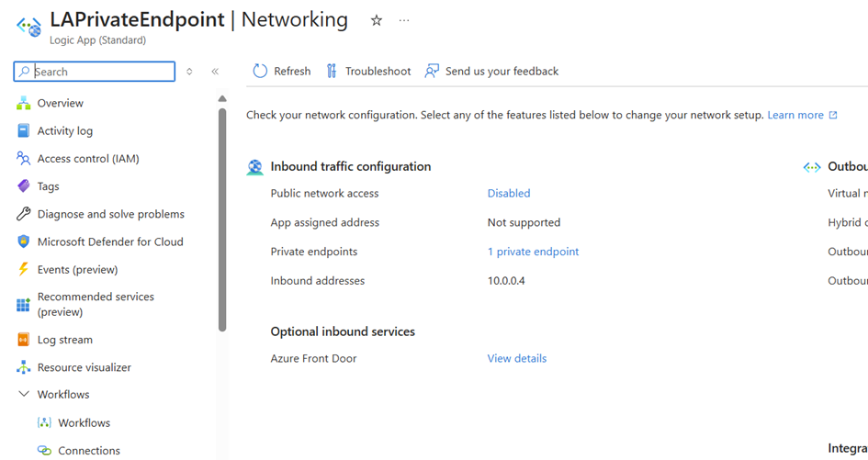The width and height of the screenshot is (868, 460).
Task: Open Diagnose and solve problems
Action: click(109, 214)
